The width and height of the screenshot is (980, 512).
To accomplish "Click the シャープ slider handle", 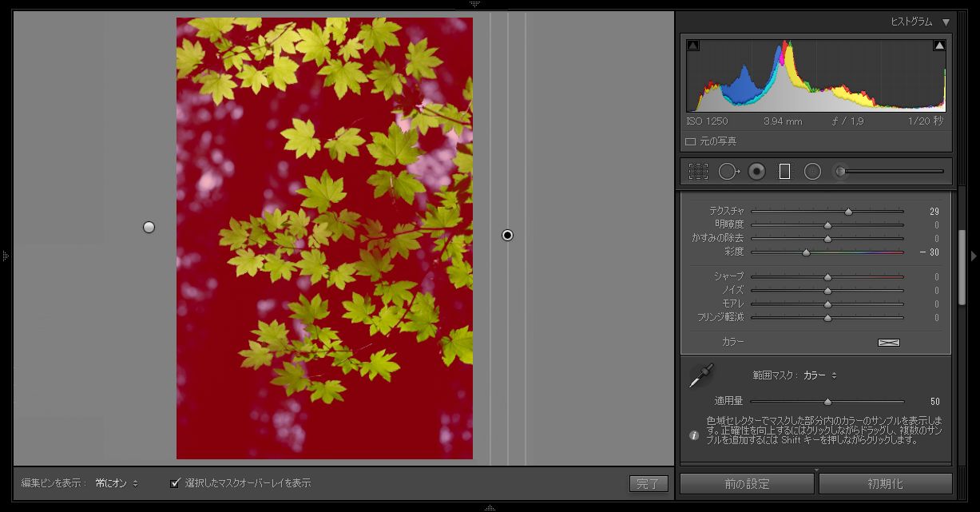I will [x=827, y=277].
